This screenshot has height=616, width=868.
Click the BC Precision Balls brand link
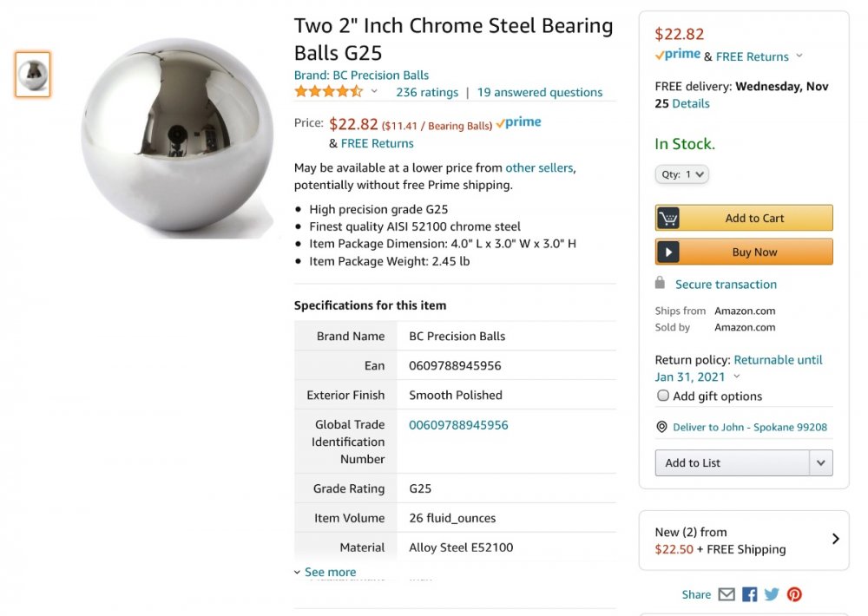click(361, 75)
